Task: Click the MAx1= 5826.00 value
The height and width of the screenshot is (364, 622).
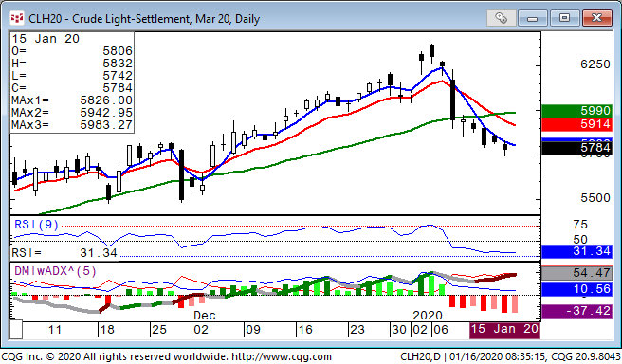Action: (x=72, y=100)
